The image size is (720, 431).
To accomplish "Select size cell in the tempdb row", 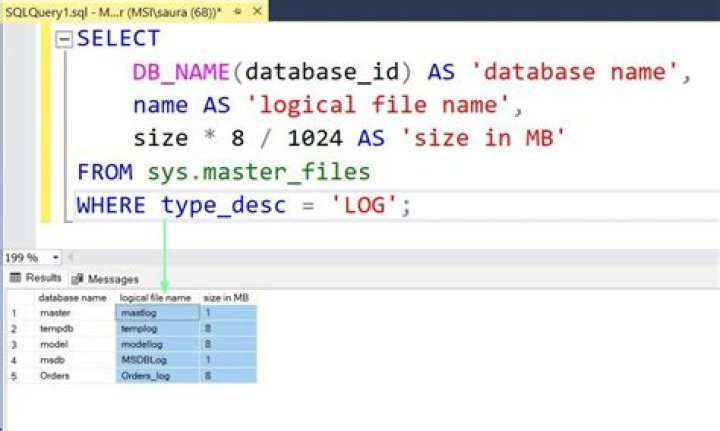I will point(228,329).
